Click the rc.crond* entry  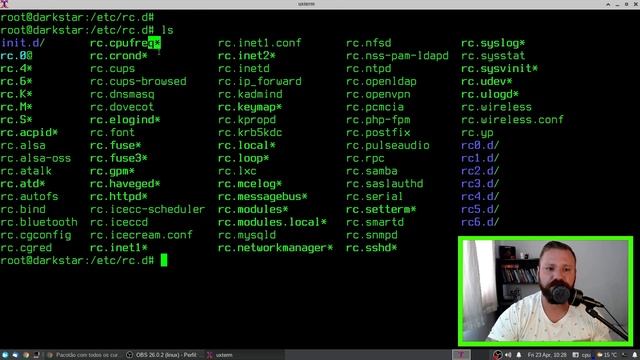(119, 56)
